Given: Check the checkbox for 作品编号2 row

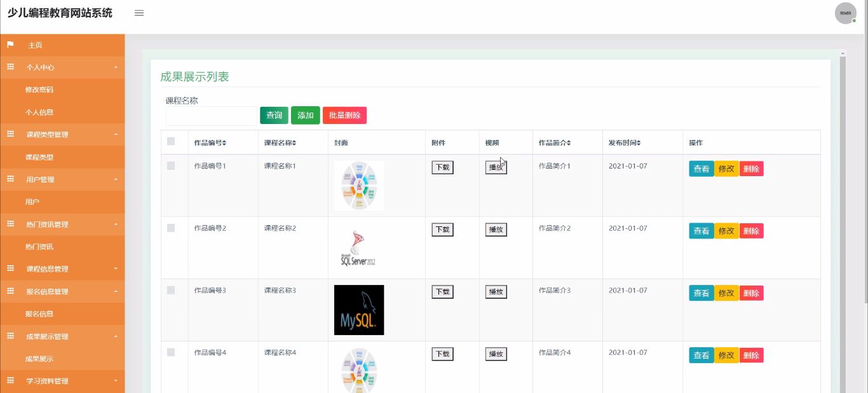Looking at the screenshot, I should tap(171, 228).
